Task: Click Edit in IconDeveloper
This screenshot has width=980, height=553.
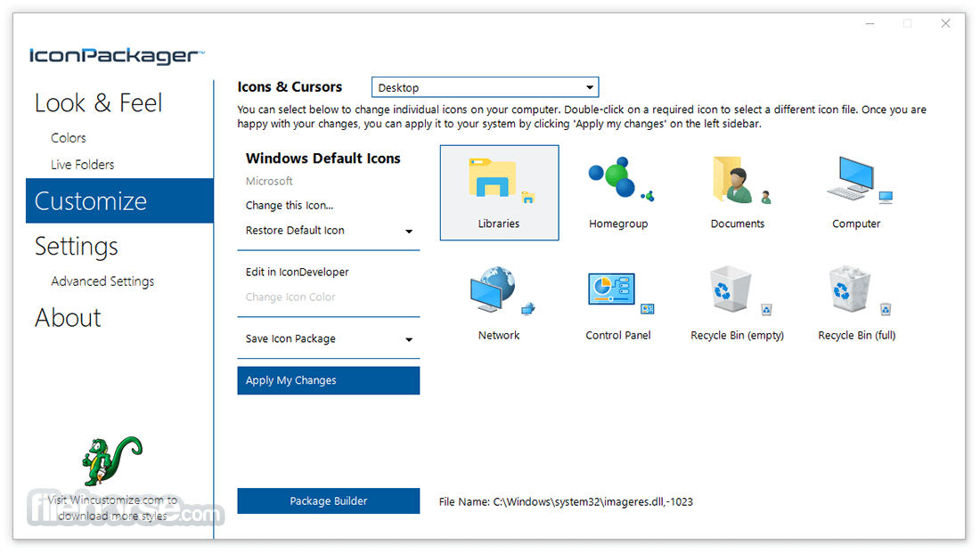Action: click(297, 272)
